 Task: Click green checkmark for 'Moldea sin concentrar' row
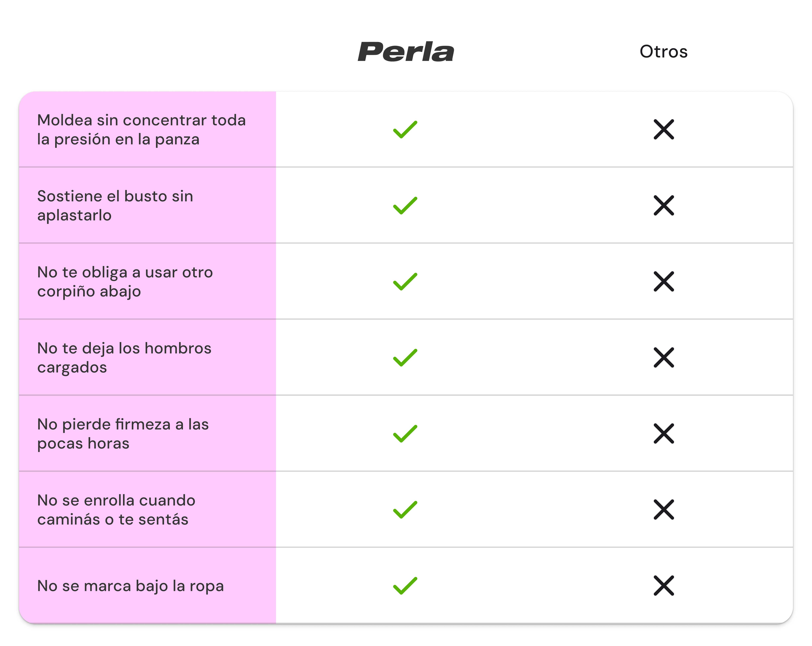pos(405,130)
